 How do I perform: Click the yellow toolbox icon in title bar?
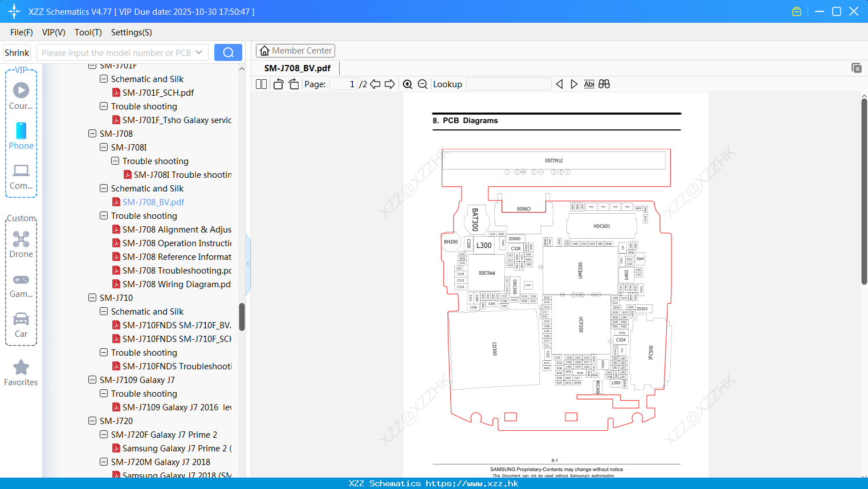tap(797, 11)
